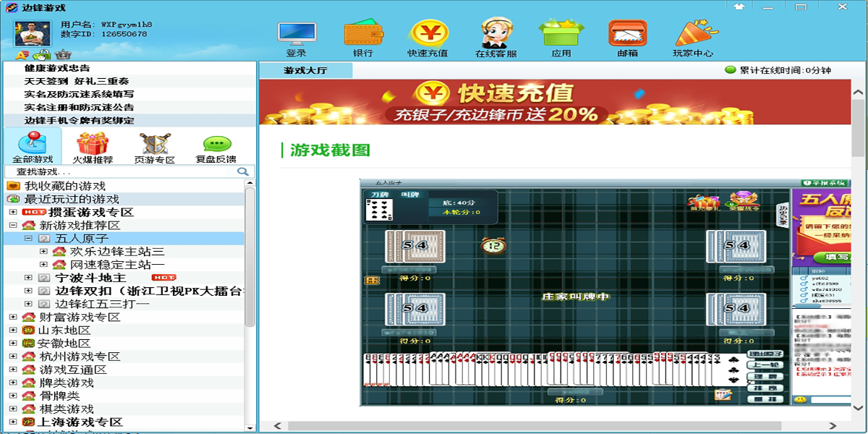Select 欢乐边锋主站三 server
The image size is (868, 434).
click(x=116, y=252)
